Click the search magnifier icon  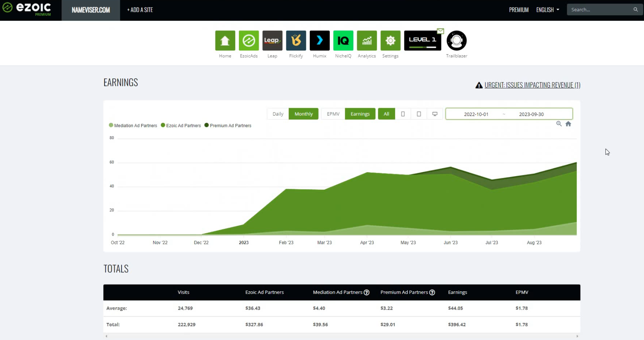click(x=636, y=10)
